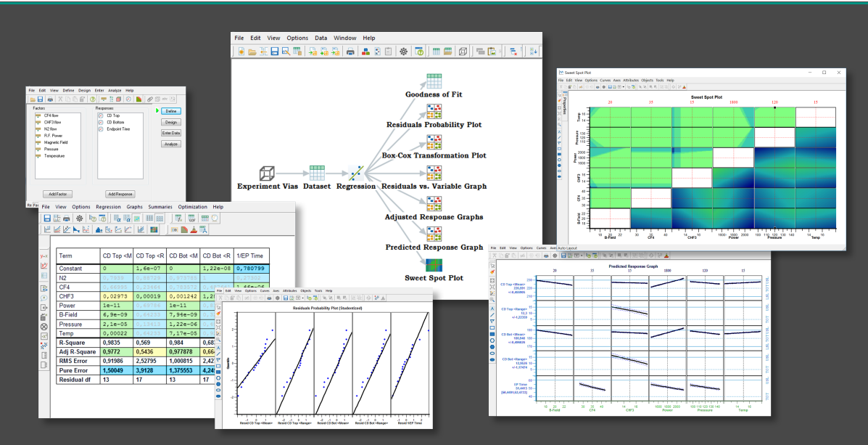This screenshot has width=868, height=445.
Task: Click the printer icon in the top toolbar
Action: (x=350, y=52)
